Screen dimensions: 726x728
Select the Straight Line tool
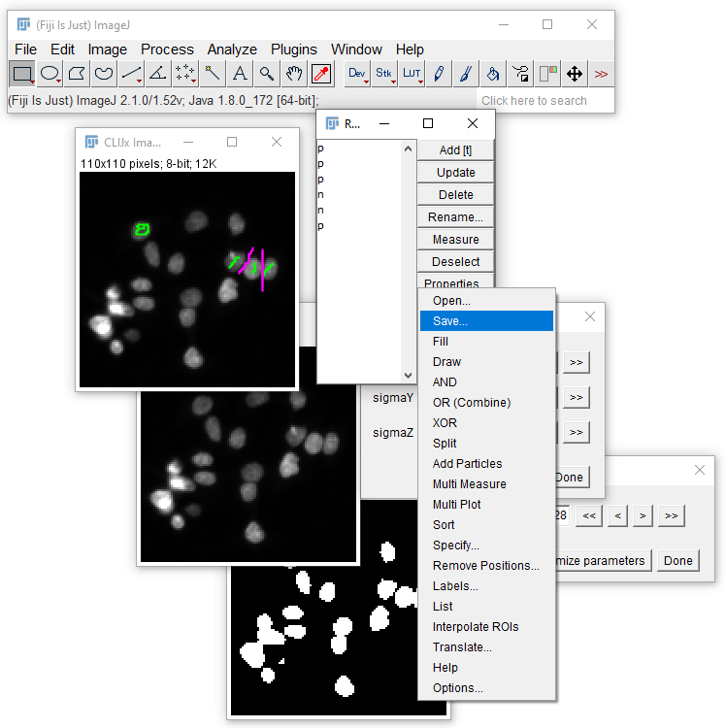(131, 74)
